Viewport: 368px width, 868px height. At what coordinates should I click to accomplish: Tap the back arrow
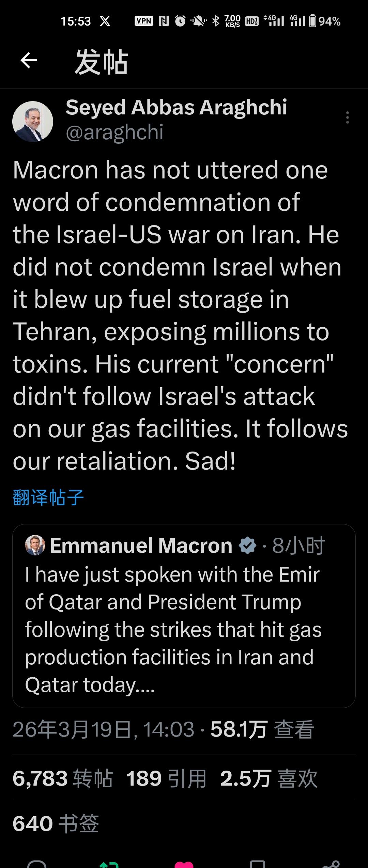point(29,61)
